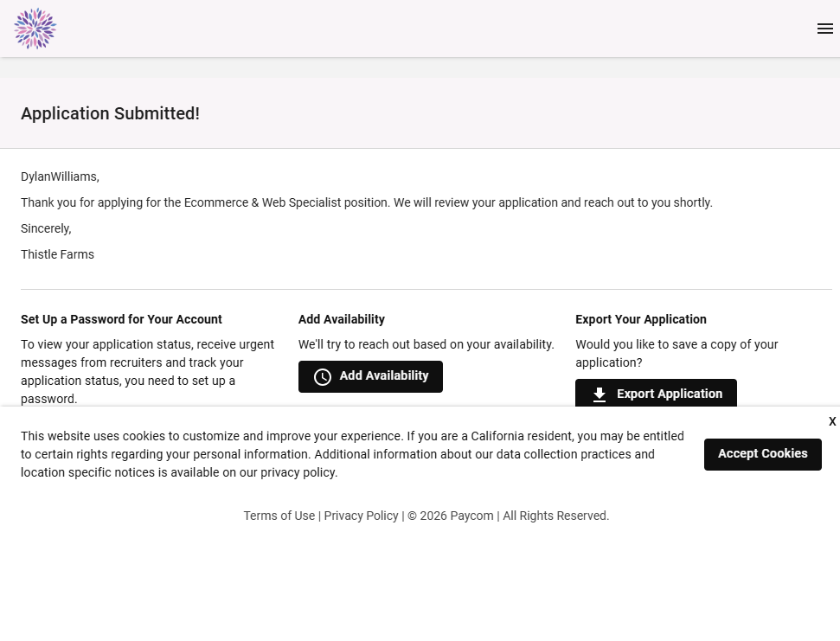Click the download arrow icon on Export Application
This screenshot has height=641, width=840.
600,394
